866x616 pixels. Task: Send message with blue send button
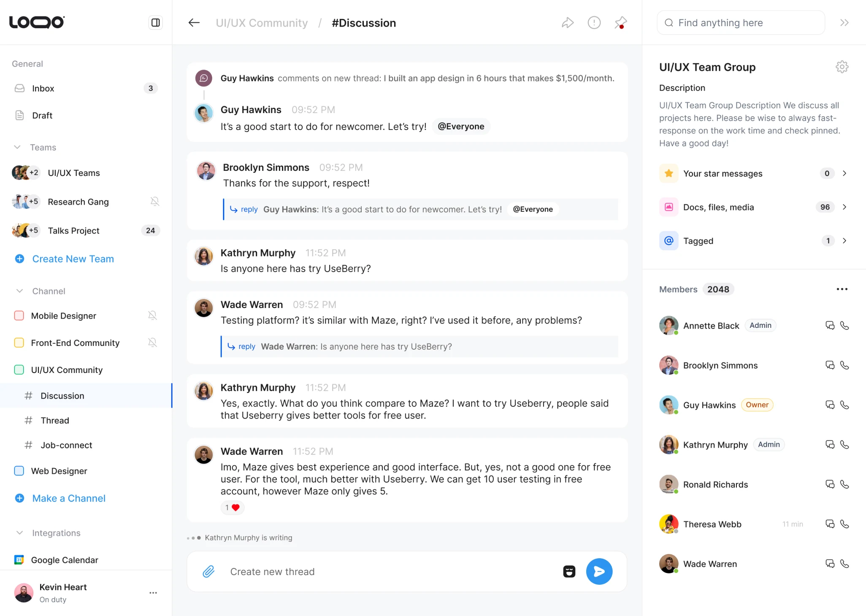[599, 572]
